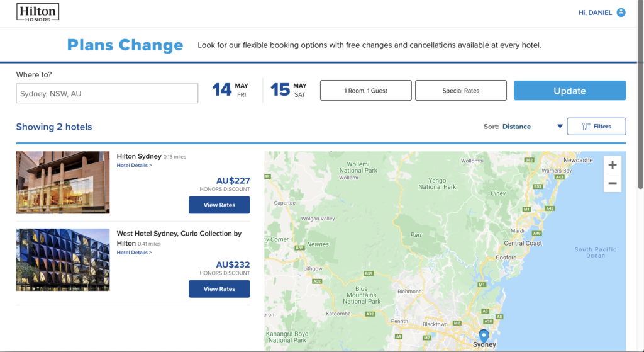Open the Hilton Sydney hotel title
644x352 pixels.
click(139, 156)
